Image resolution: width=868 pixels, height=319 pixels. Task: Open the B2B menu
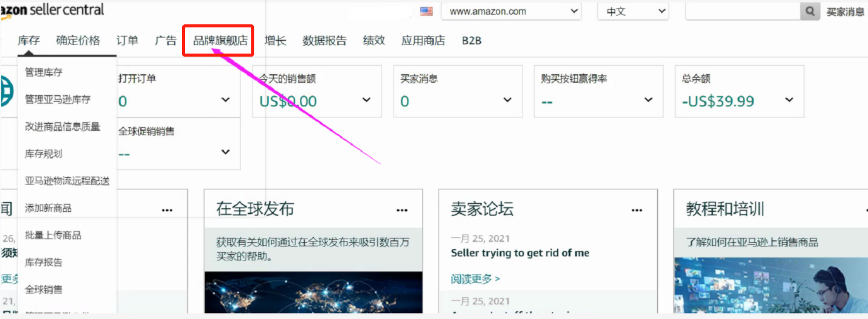pos(471,40)
